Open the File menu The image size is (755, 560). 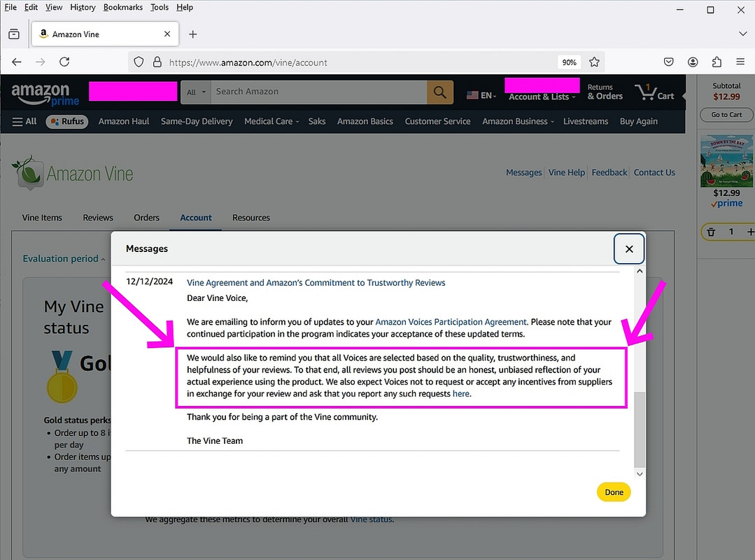tap(10, 7)
